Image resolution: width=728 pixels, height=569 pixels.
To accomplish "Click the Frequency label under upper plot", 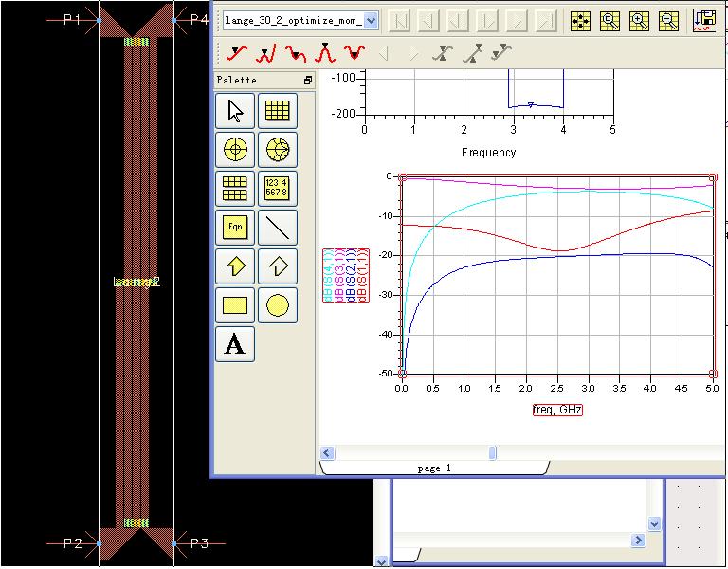I will 488,153.
